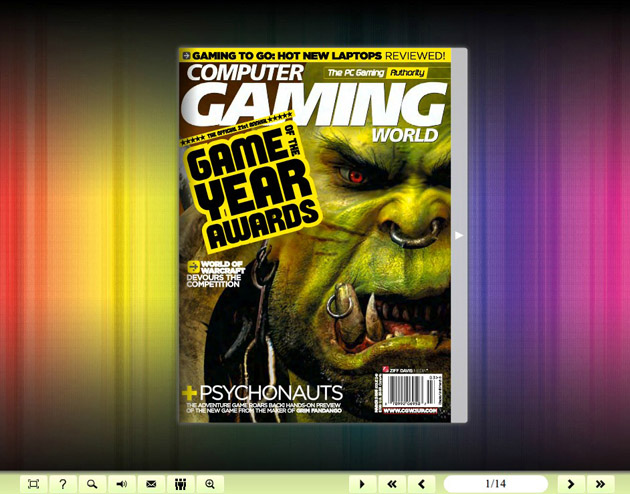
Task: Jump to first page double-left arrow
Action: [x=392, y=484]
